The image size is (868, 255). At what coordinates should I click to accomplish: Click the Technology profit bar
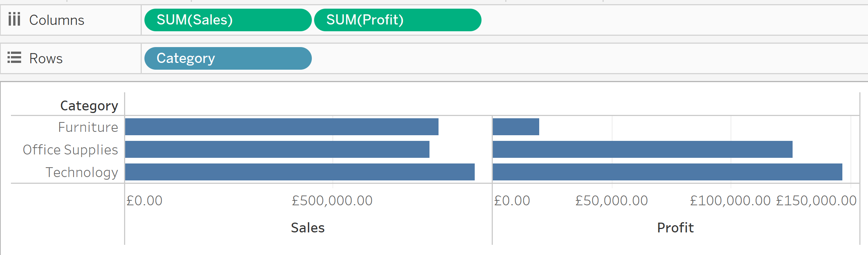pyautogui.click(x=667, y=172)
